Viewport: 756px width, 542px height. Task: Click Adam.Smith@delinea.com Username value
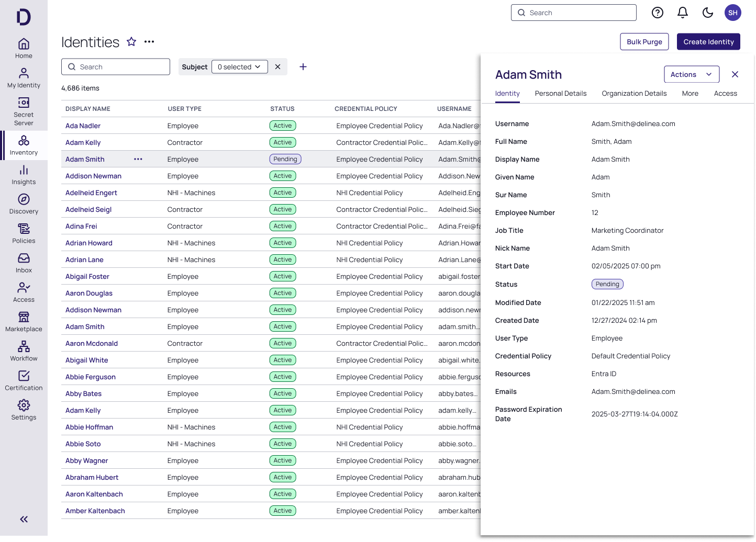633,124
